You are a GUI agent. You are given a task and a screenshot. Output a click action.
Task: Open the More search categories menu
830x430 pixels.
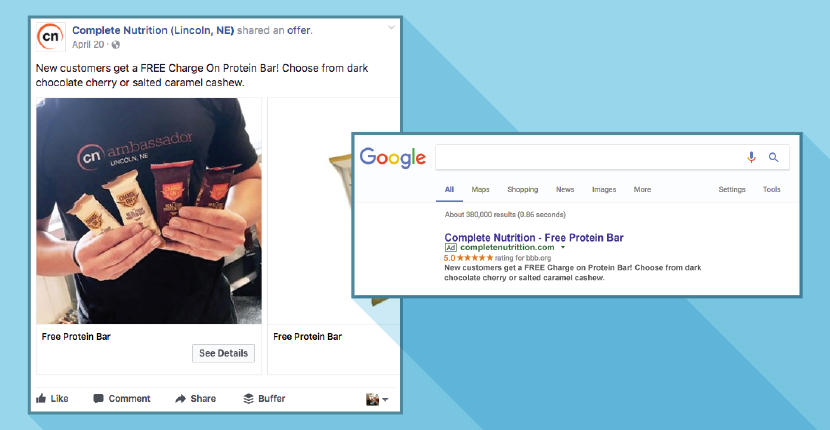642,190
